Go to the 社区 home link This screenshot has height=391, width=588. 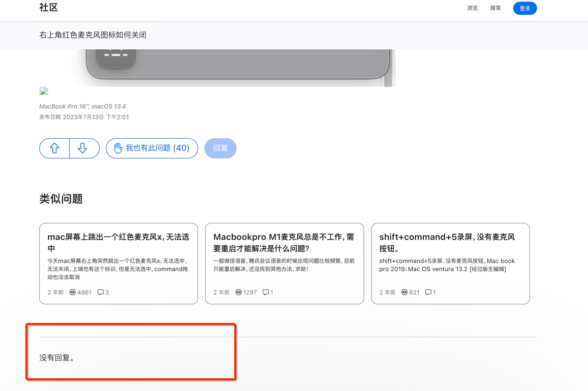[x=49, y=8]
